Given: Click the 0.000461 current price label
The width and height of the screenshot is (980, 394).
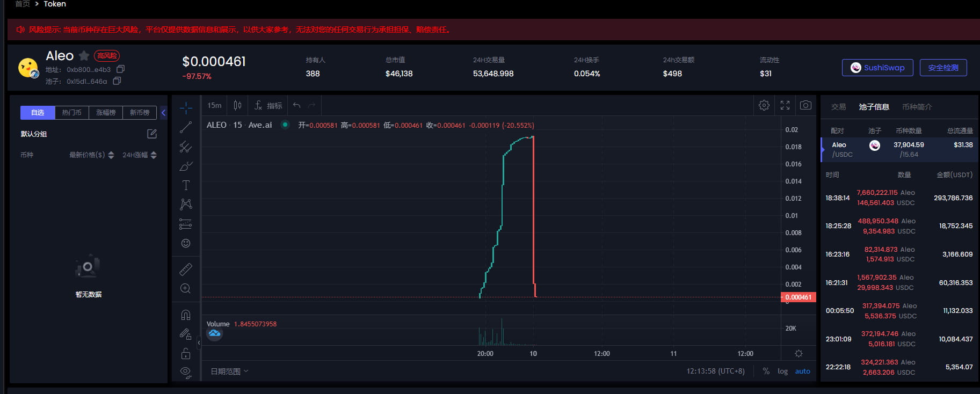Looking at the screenshot, I should tap(798, 297).
